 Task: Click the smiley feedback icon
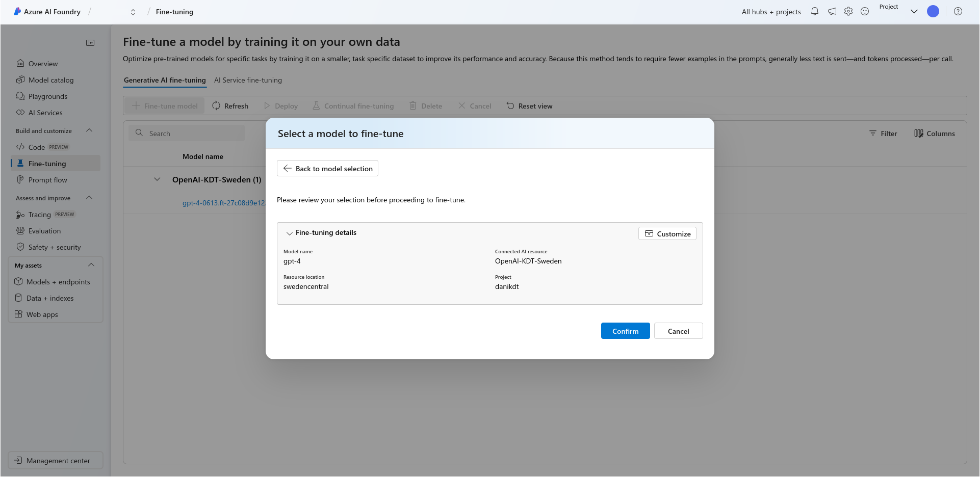[865, 11]
